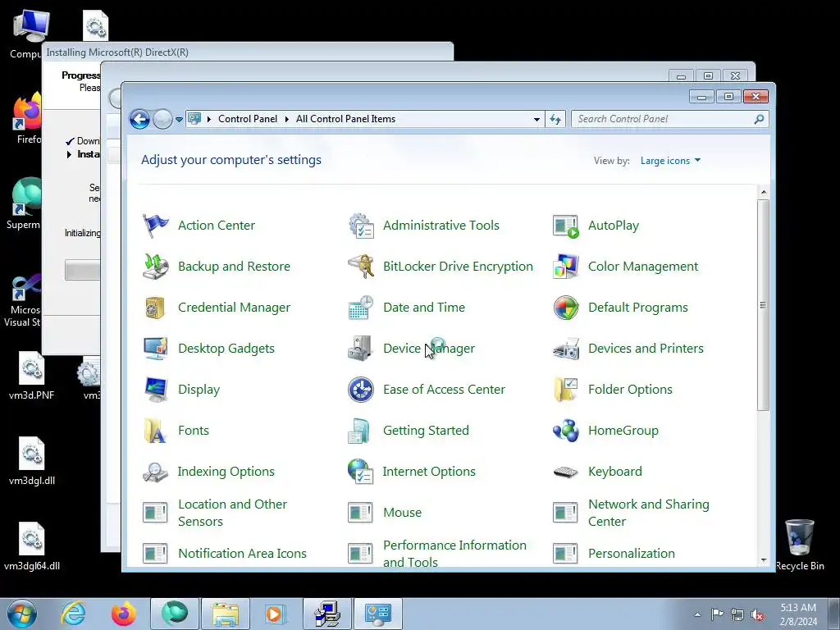Switch to the Control Panel taskbar button

click(377, 614)
